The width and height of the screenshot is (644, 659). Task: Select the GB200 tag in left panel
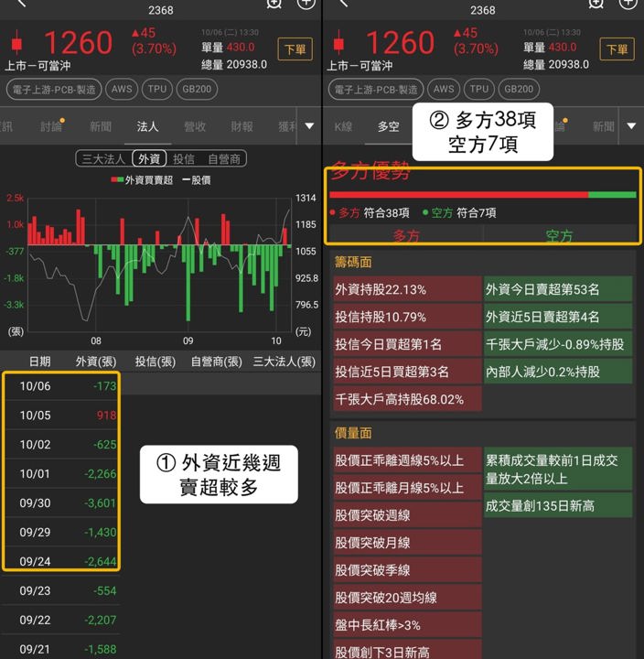coord(197,89)
